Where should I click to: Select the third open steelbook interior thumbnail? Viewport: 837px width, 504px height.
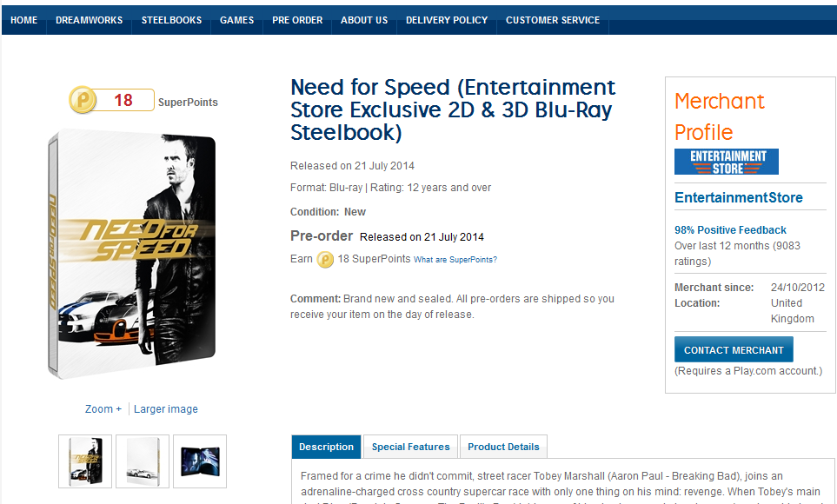200,461
